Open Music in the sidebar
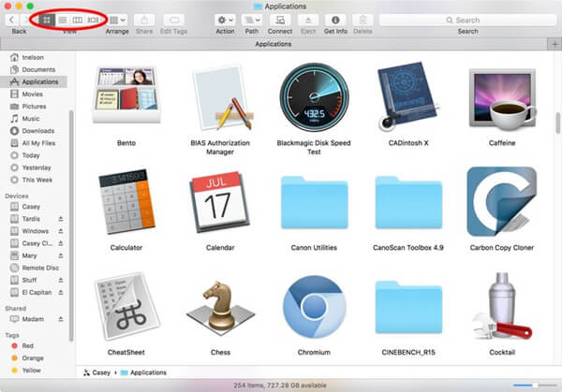 [34, 119]
